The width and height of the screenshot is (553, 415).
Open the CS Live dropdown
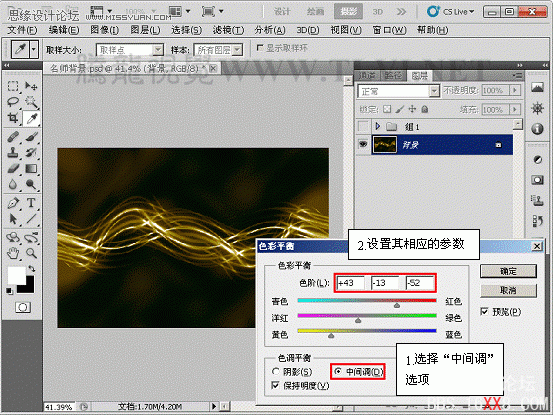[x=451, y=12]
